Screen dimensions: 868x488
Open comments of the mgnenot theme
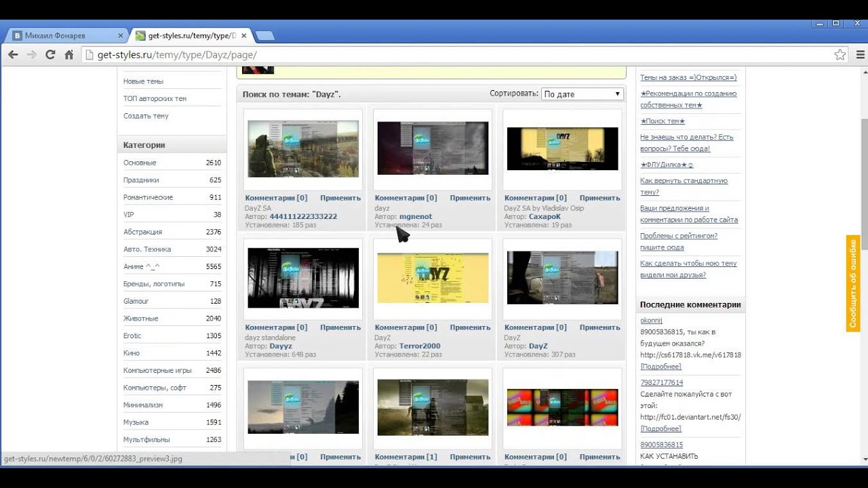[406, 198]
